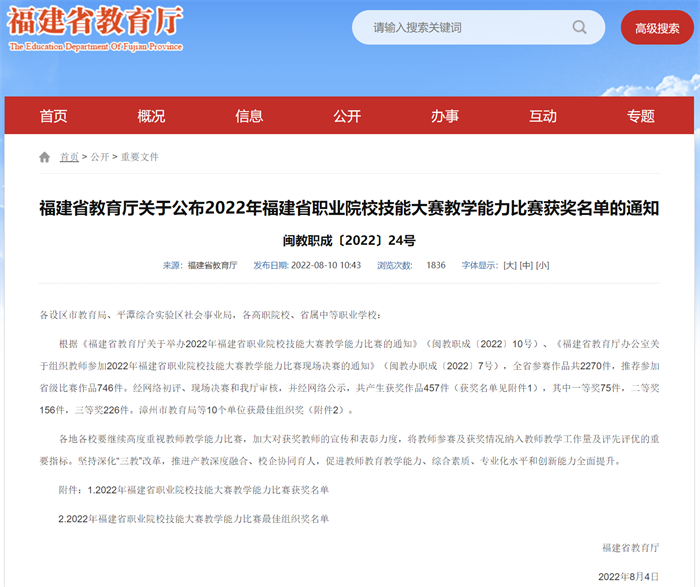Click the home icon in the breadcrumb
This screenshot has height=587, width=700.
[x=44, y=157]
